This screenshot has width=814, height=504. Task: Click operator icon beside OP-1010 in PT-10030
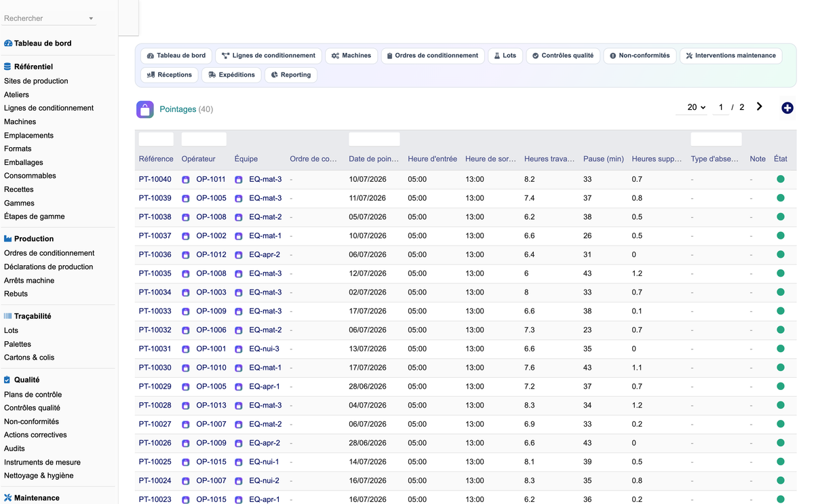pyautogui.click(x=186, y=368)
